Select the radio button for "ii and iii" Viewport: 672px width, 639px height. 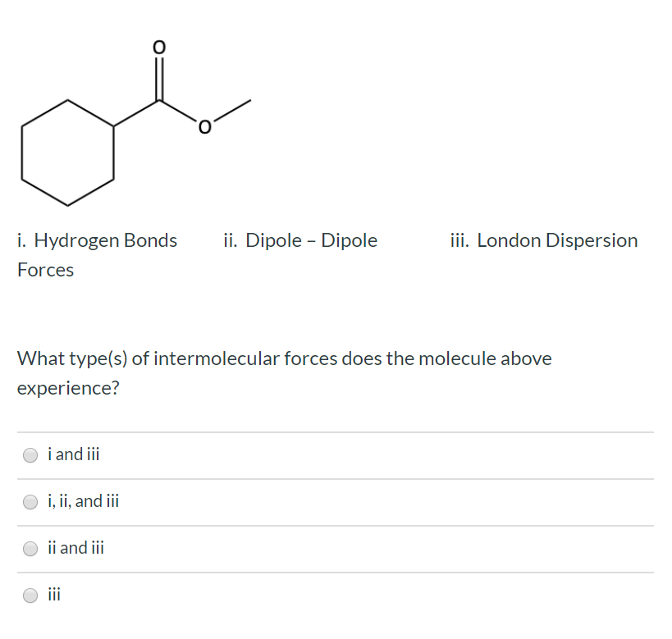30,548
